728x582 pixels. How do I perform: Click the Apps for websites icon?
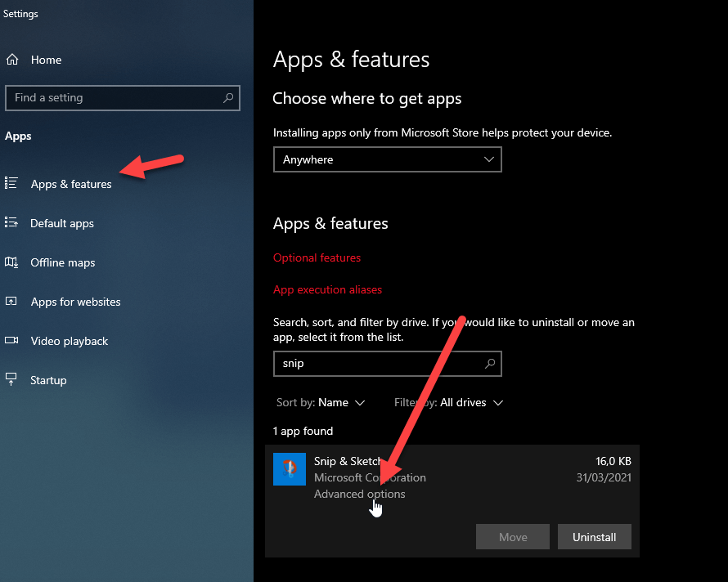11,301
